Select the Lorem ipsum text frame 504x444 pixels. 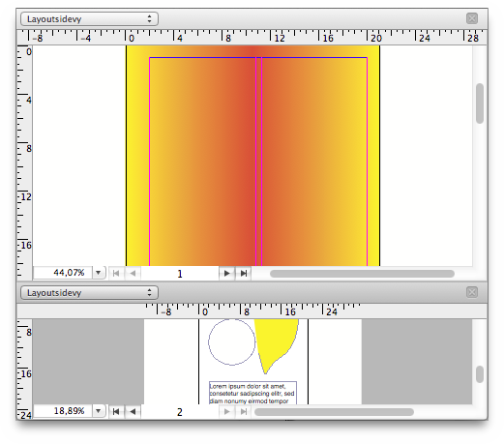pos(252,393)
